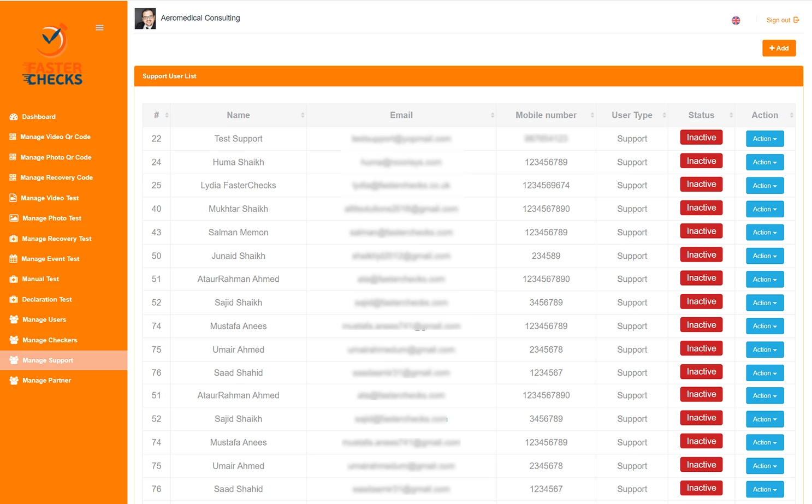Screen dimensions: 812x504
Task: Sort the table by the Name column
Action: pyautogui.click(x=238, y=115)
